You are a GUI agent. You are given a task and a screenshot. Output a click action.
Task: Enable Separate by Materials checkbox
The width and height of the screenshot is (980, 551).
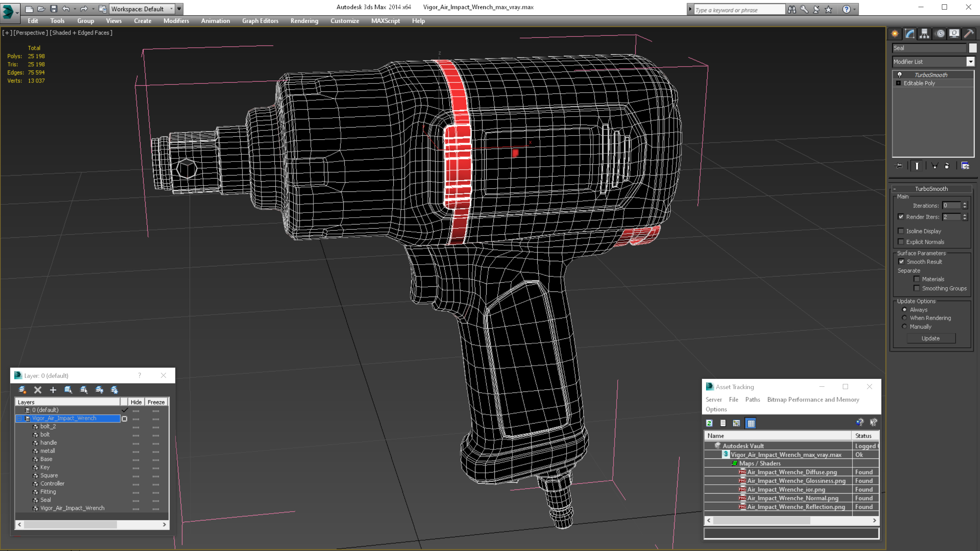point(917,279)
